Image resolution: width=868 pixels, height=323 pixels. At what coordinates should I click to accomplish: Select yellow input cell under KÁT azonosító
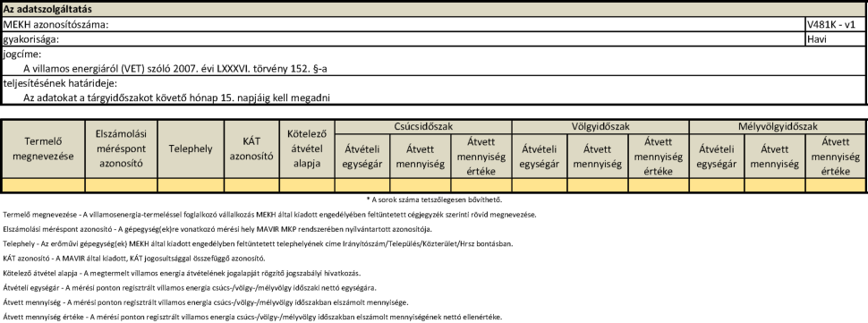pyautogui.click(x=251, y=185)
